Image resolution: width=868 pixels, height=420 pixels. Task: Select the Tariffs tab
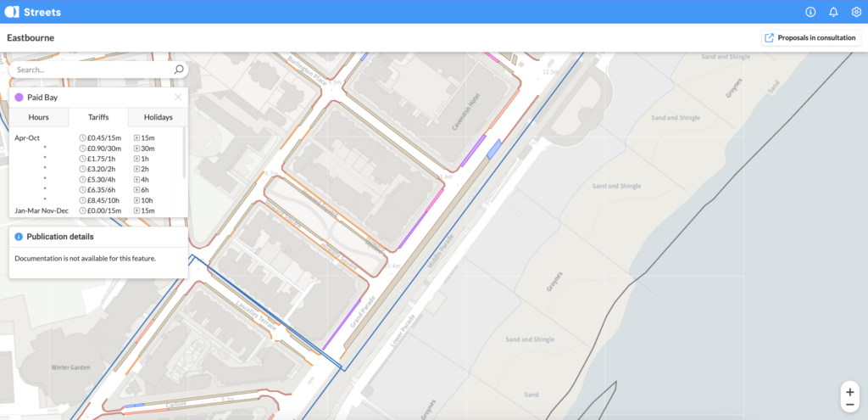[98, 117]
